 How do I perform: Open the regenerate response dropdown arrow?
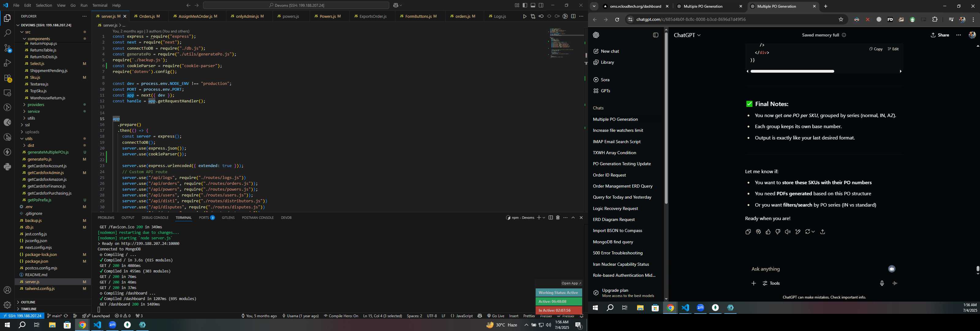pos(813,232)
